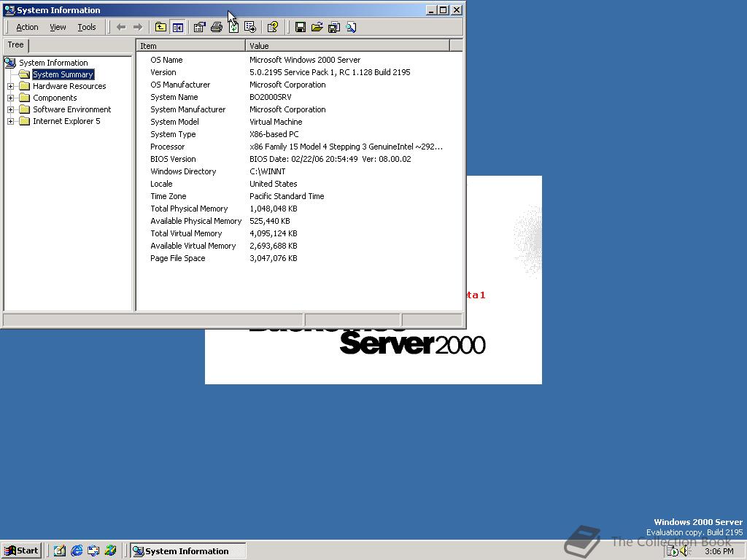Select the Components folder
Screen dimensions: 747x560
55,98
